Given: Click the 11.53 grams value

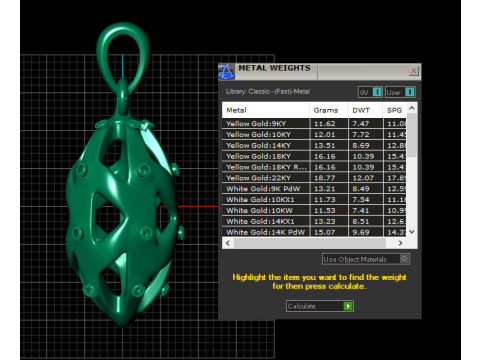Looking at the screenshot, I should [325, 211].
